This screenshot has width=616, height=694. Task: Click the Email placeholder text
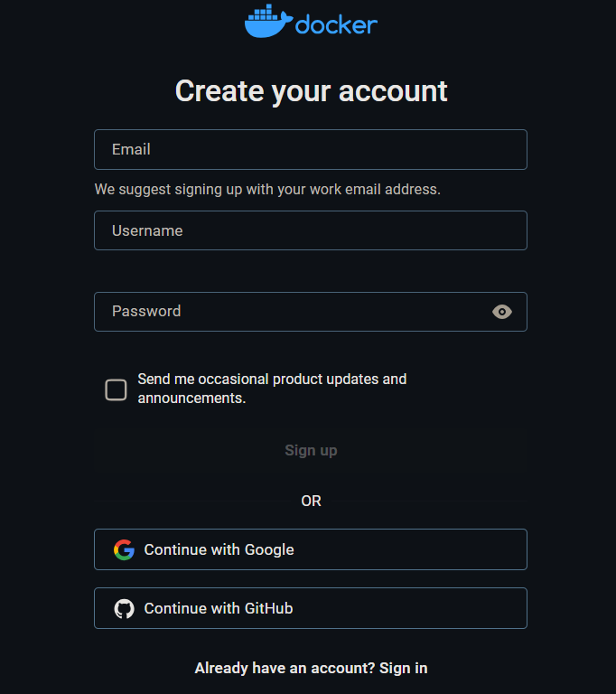[x=131, y=149]
